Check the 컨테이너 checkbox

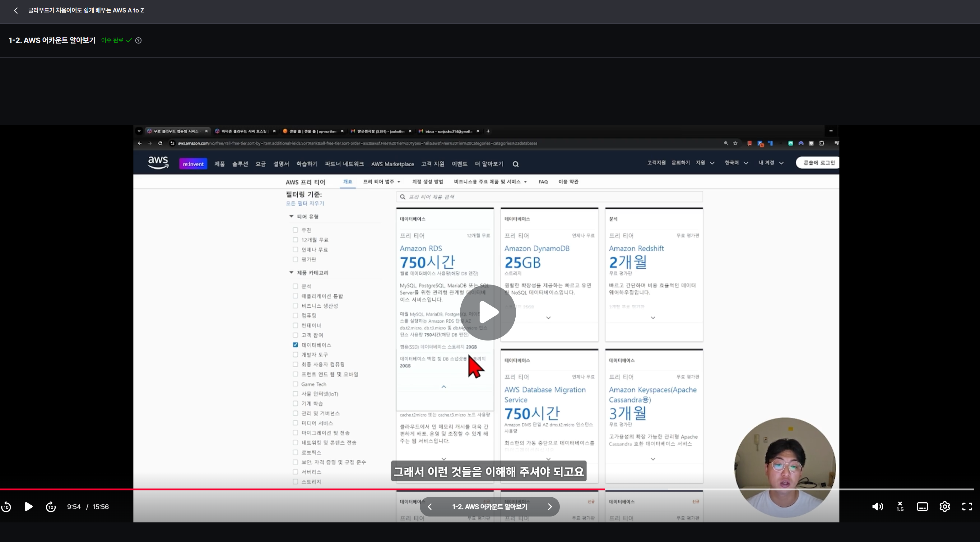click(x=295, y=326)
